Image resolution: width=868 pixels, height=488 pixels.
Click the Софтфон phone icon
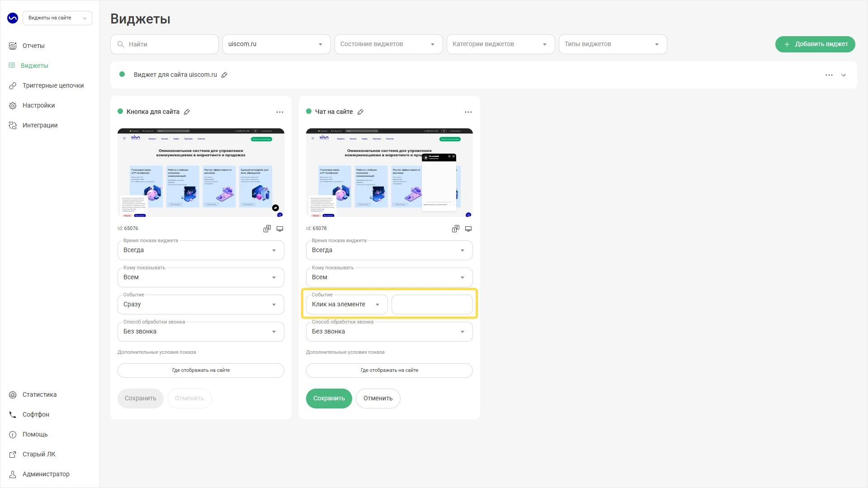[x=13, y=414]
